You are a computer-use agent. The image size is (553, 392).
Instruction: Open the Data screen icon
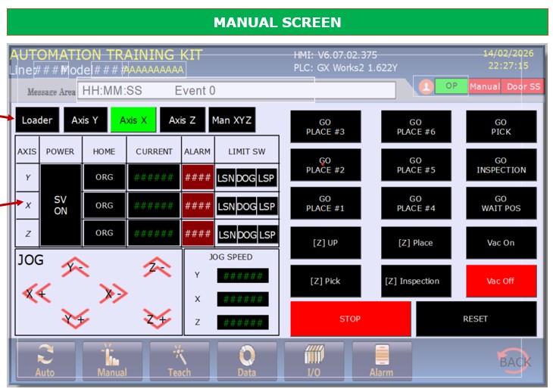pos(247,361)
